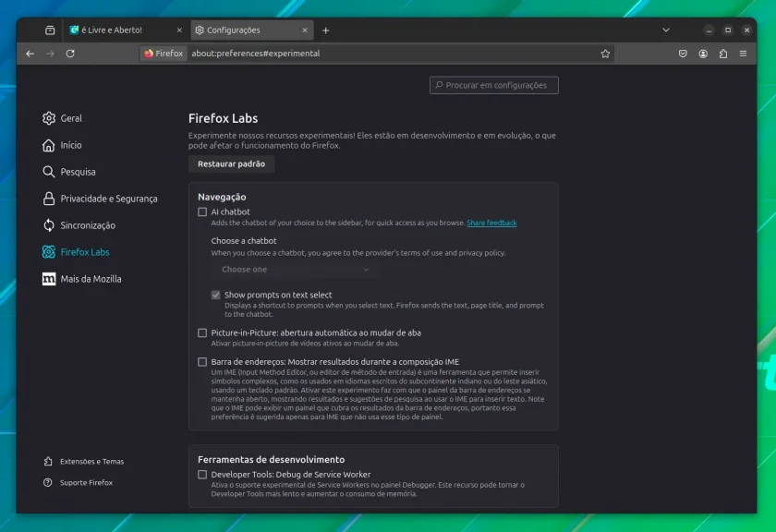The width and height of the screenshot is (776, 532).
Task: Toggle Show prompts on text select
Action: pyautogui.click(x=216, y=295)
